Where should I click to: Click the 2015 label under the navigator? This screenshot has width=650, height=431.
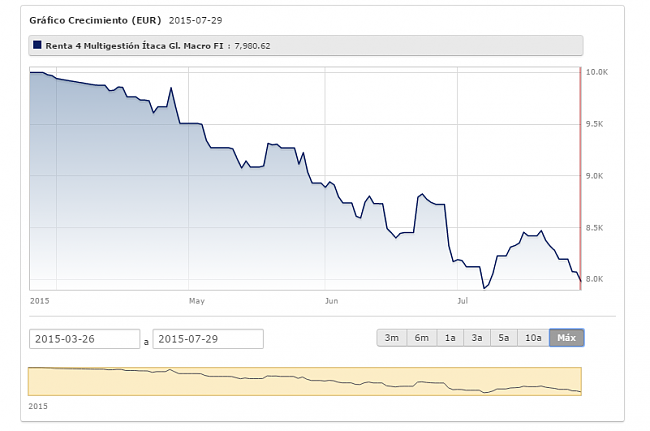(38, 407)
